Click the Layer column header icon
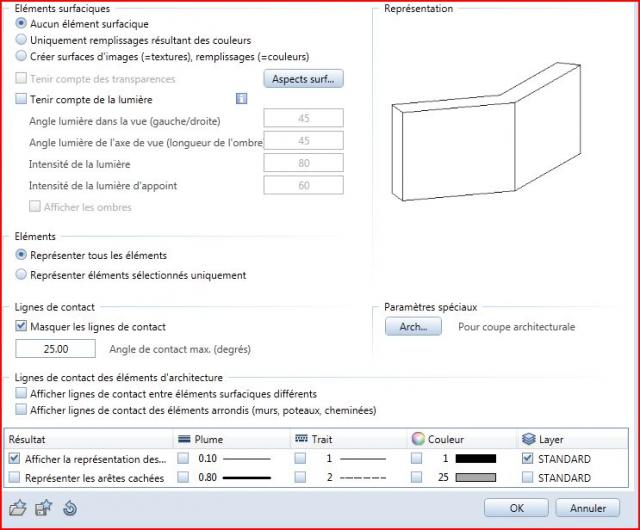The height and width of the screenshot is (530, 640). 529,439
